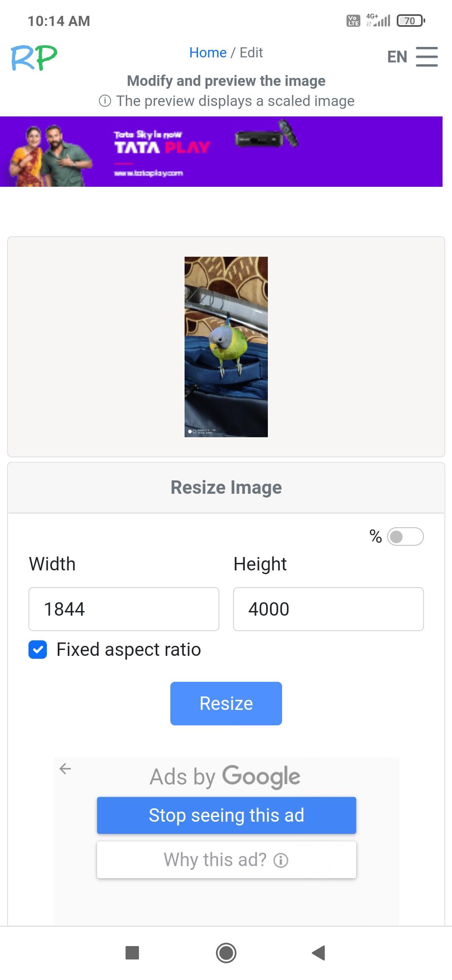
Task: Uncheck the Fixed aspect ratio checkbox
Action: 38,650
